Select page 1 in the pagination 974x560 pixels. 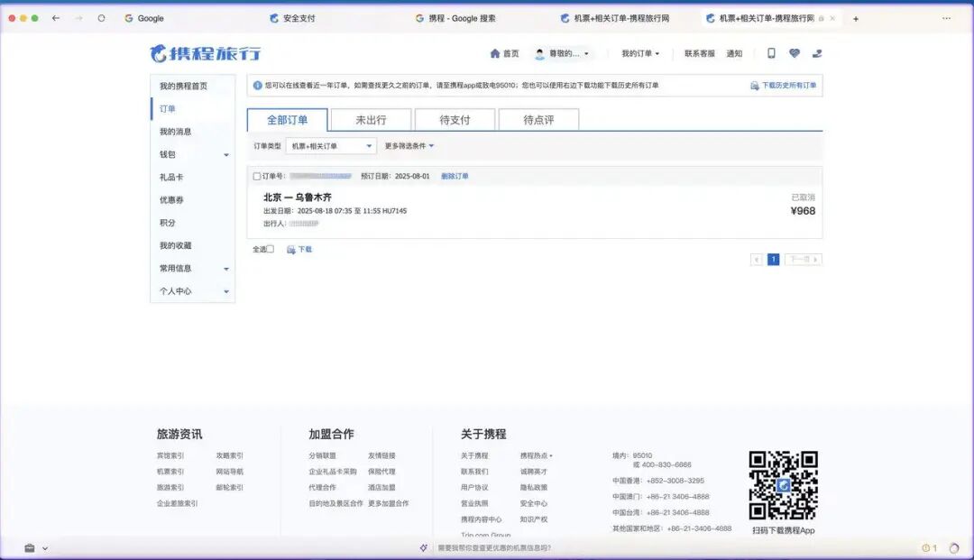tap(773, 260)
